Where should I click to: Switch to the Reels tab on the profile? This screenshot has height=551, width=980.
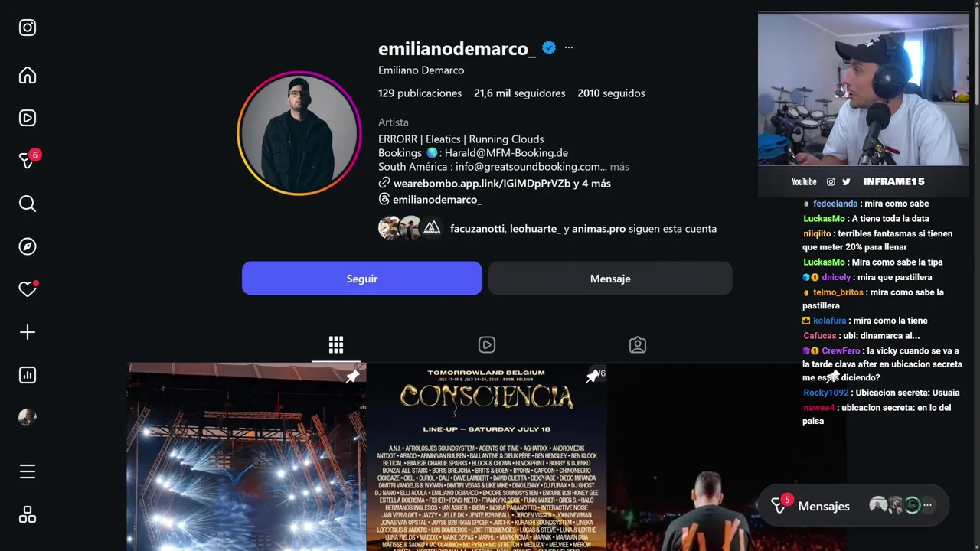[487, 344]
